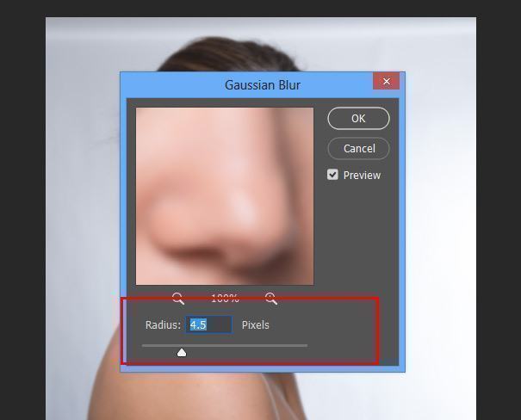Screen dimensions: 521x420
Task: Click the Radius slider handle
Action: pyautogui.click(x=182, y=353)
